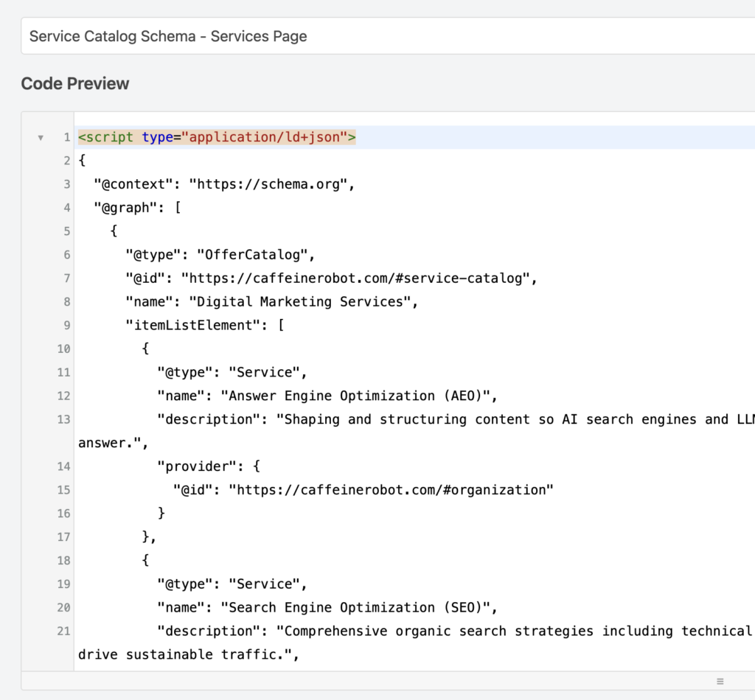This screenshot has height=700, width=755.
Task: Click the #organization @id URL line
Action: (x=363, y=490)
